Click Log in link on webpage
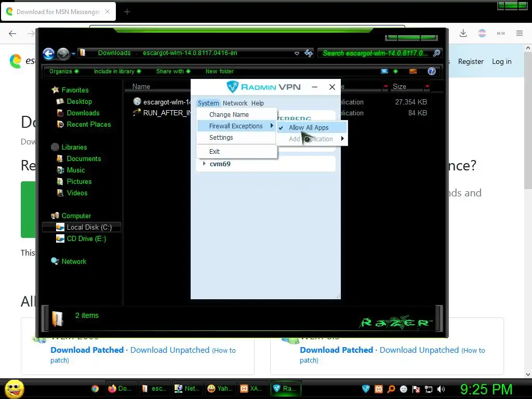The width and height of the screenshot is (532, 399). pyautogui.click(x=501, y=61)
